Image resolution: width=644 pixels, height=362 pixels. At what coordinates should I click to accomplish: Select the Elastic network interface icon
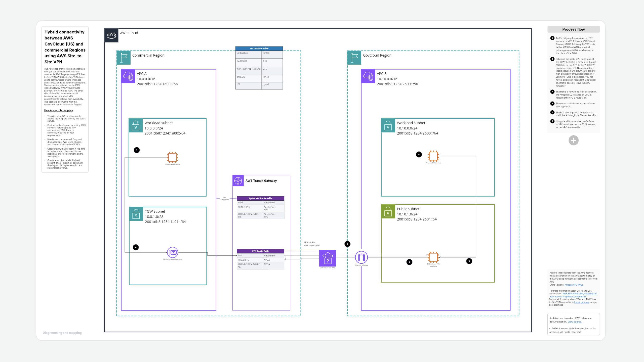pos(173,252)
